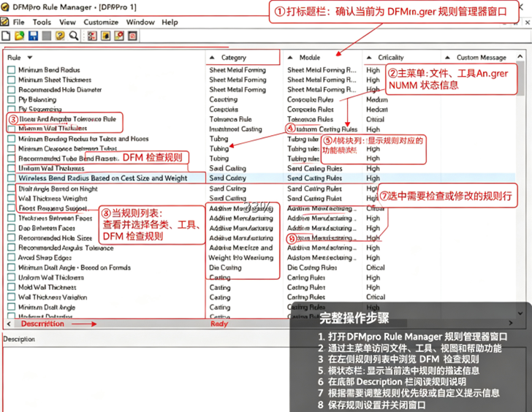Click the Rule column header label

tap(15, 58)
